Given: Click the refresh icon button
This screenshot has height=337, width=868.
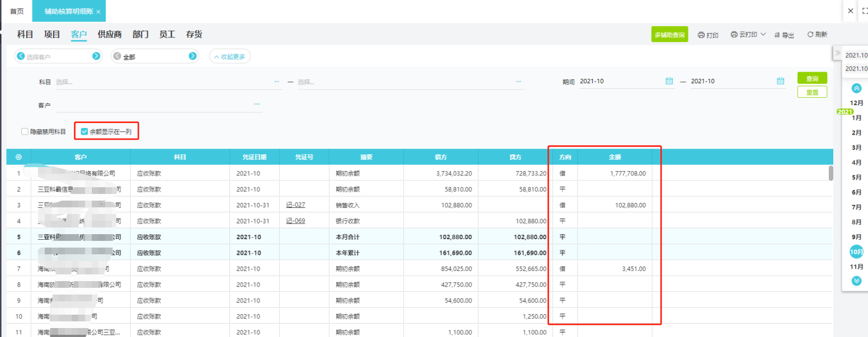Looking at the screenshot, I should tap(817, 35).
